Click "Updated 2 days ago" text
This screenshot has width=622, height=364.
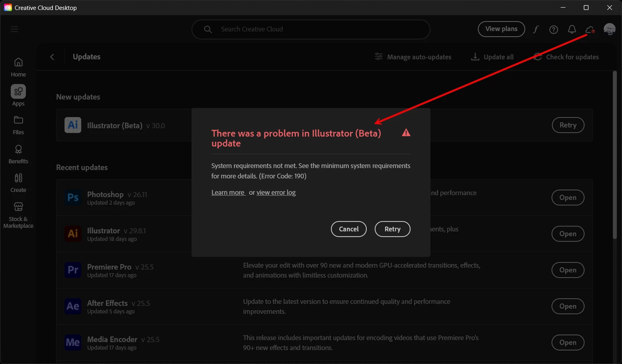click(111, 203)
